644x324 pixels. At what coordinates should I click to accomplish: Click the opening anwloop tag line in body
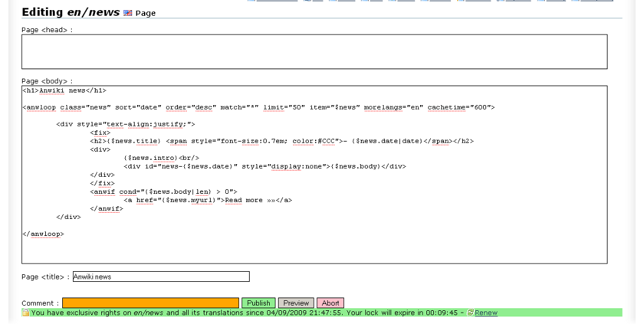[x=258, y=108]
